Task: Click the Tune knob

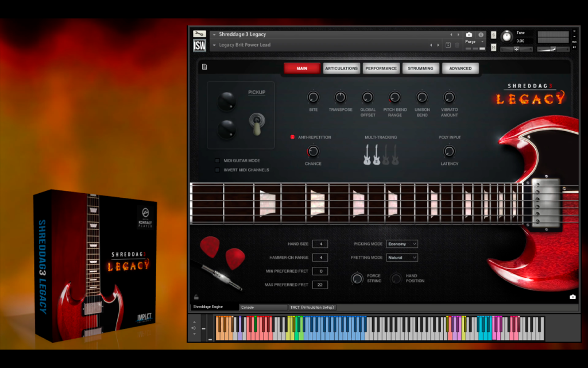Action: tap(506, 36)
